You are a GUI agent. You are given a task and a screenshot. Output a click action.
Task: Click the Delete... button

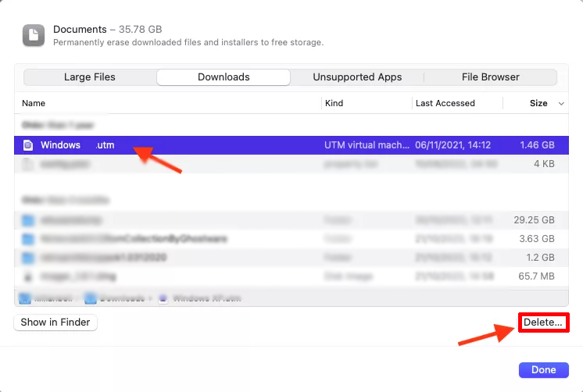pos(543,323)
